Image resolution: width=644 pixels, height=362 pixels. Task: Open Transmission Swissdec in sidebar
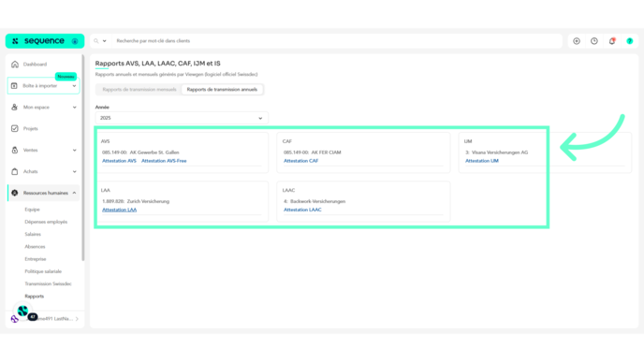click(48, 283)
